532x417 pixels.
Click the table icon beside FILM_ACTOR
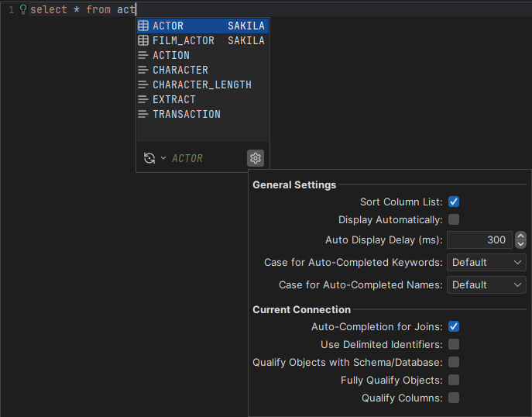[x=143, y=40]
